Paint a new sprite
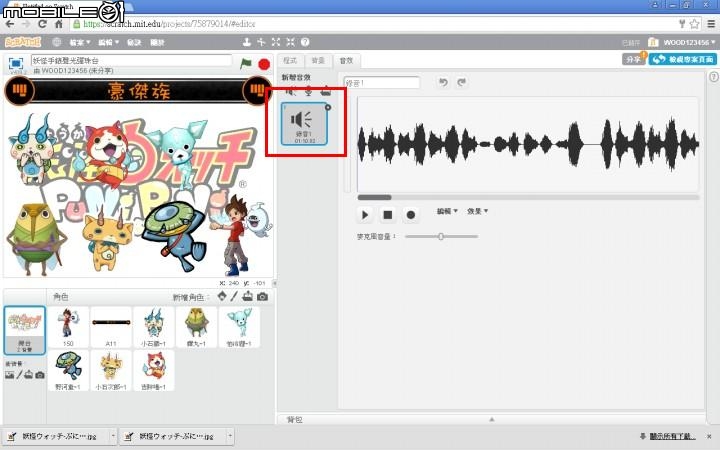720x450 pixels. tap(234, 296)
